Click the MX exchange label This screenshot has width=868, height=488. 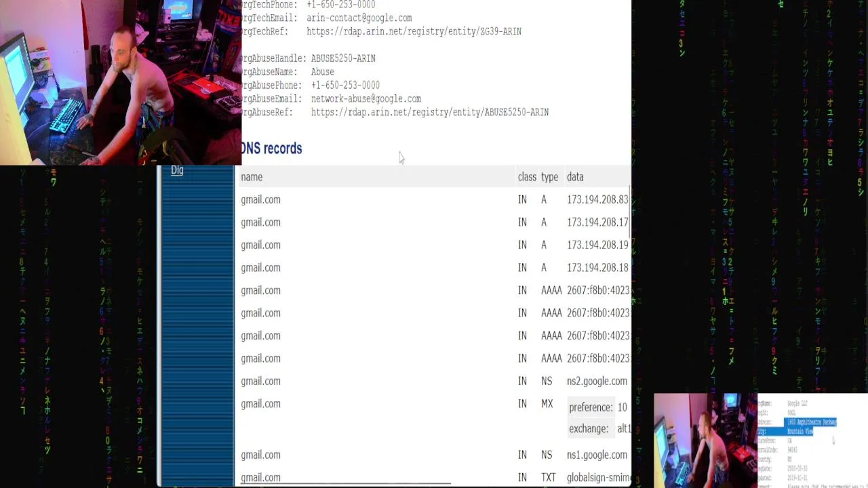coord(589,428)
